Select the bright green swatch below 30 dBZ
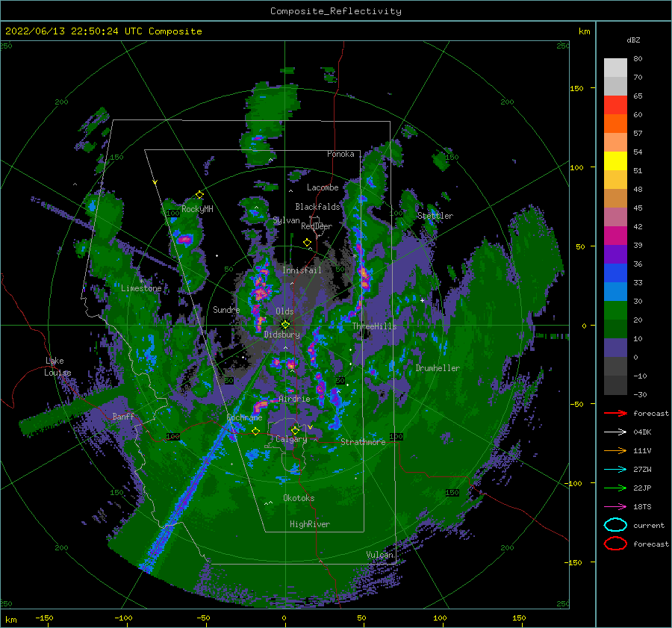 [x=615, y=311]
